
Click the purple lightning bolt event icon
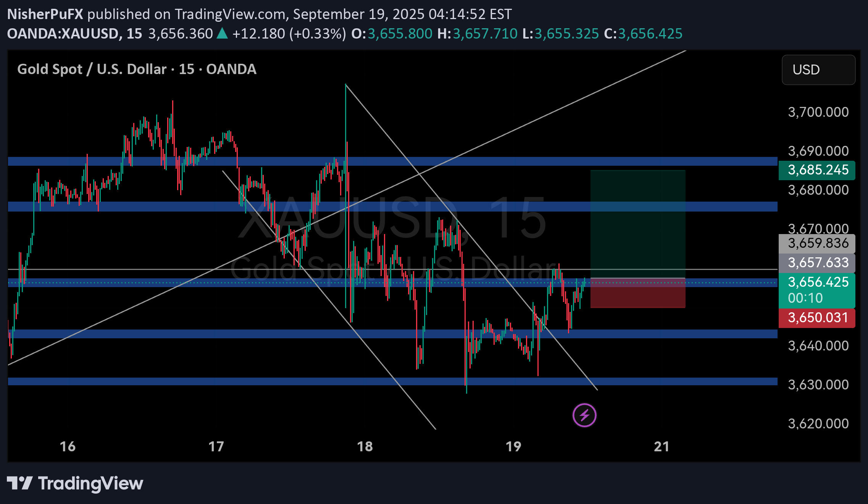(x=584, y=415)
